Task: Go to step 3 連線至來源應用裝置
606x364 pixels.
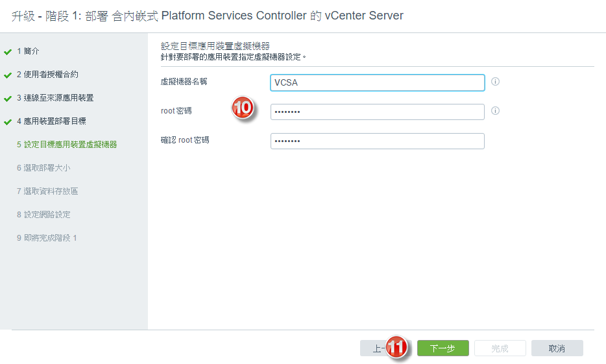Action: [x=55, y=98]
